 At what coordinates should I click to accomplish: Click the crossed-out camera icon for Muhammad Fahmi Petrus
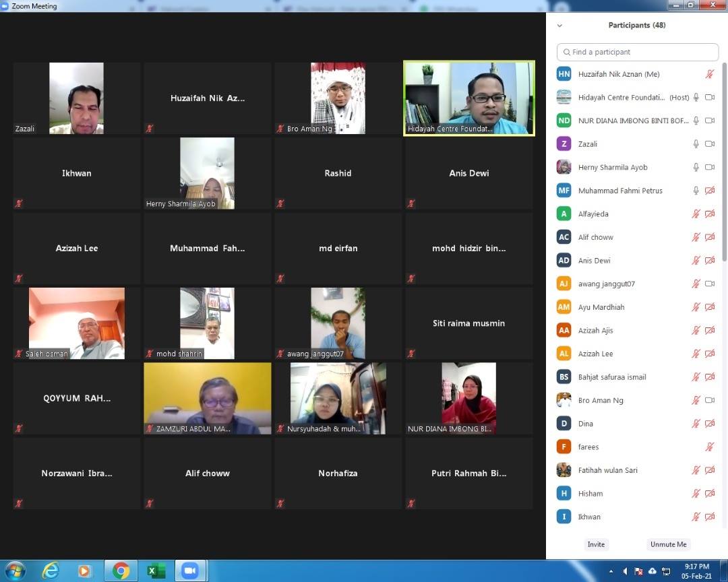click(709, 191)
